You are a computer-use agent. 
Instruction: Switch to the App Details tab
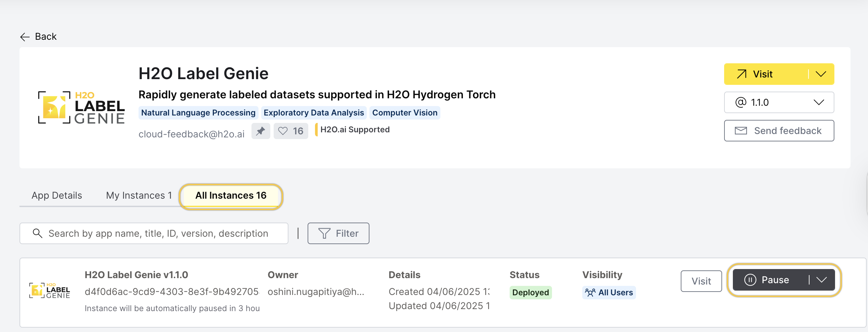point(56,196)
